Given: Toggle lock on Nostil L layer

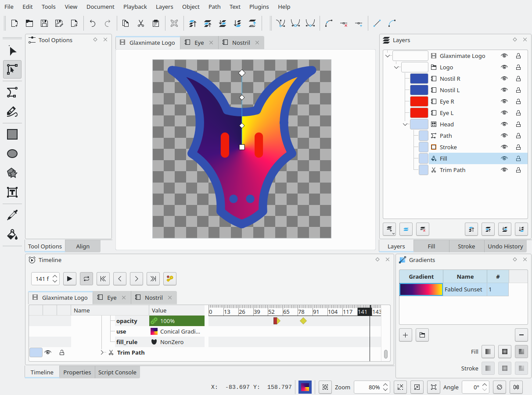Looking at the screenshot, I should coord(518,90).
